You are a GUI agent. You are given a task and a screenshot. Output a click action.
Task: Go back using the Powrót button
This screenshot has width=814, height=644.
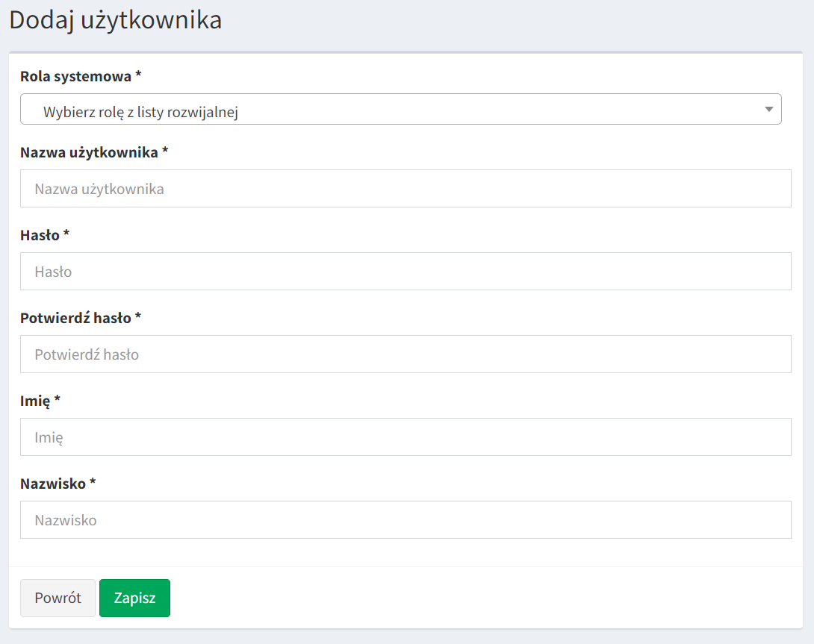coord(58,598)
